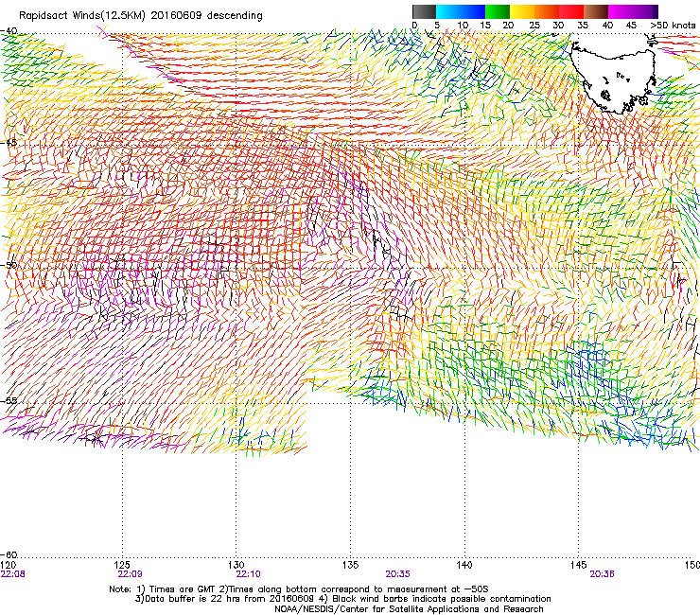Click the latitude label '-45'
The width and height of the screenshot is (700, 615).
click(9, 143)
